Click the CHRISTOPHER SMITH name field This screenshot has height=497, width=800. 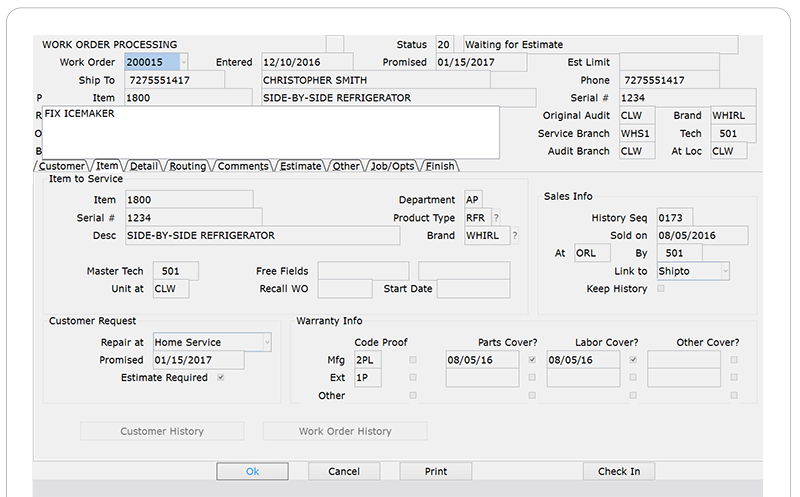[376, 80]
